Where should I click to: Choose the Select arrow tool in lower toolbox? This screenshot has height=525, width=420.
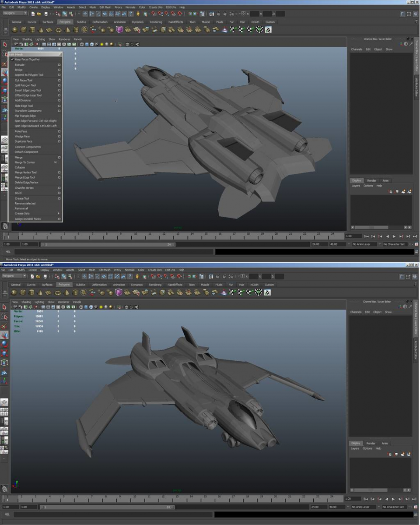(x=5, y=307)
